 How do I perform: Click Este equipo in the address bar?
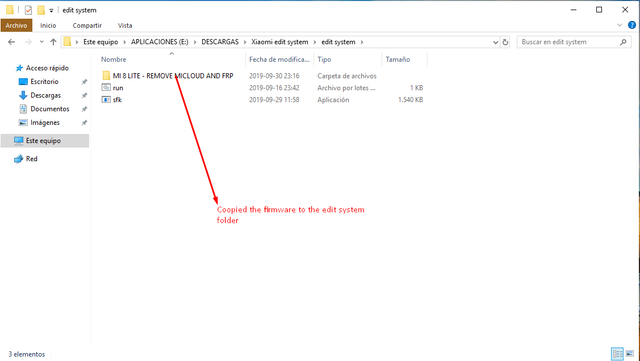[100, 42]
